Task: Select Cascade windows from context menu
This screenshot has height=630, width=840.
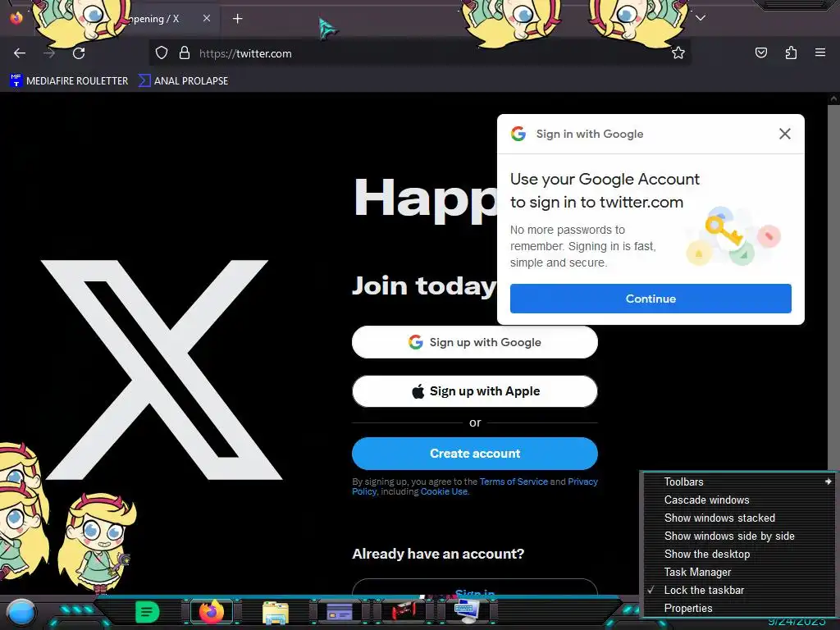Action: click(739, 500)
